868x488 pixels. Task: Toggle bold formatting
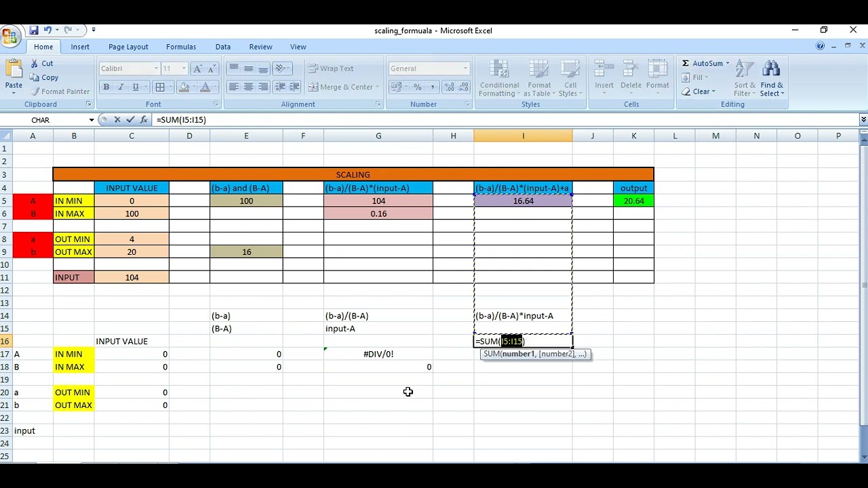[106, 87]
